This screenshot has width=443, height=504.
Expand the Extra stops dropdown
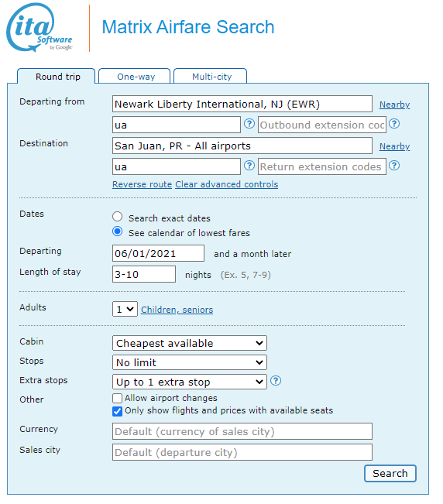(190, 382)
